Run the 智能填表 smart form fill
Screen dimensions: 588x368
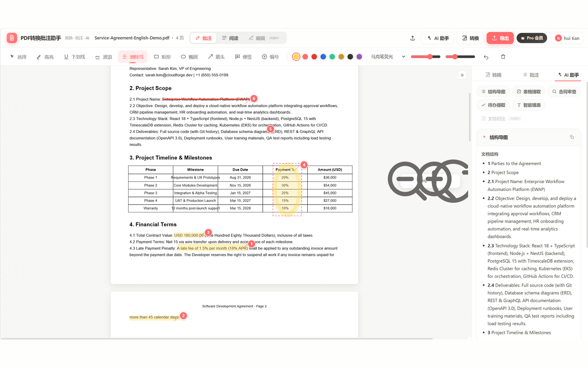click(x=529, y=105)
